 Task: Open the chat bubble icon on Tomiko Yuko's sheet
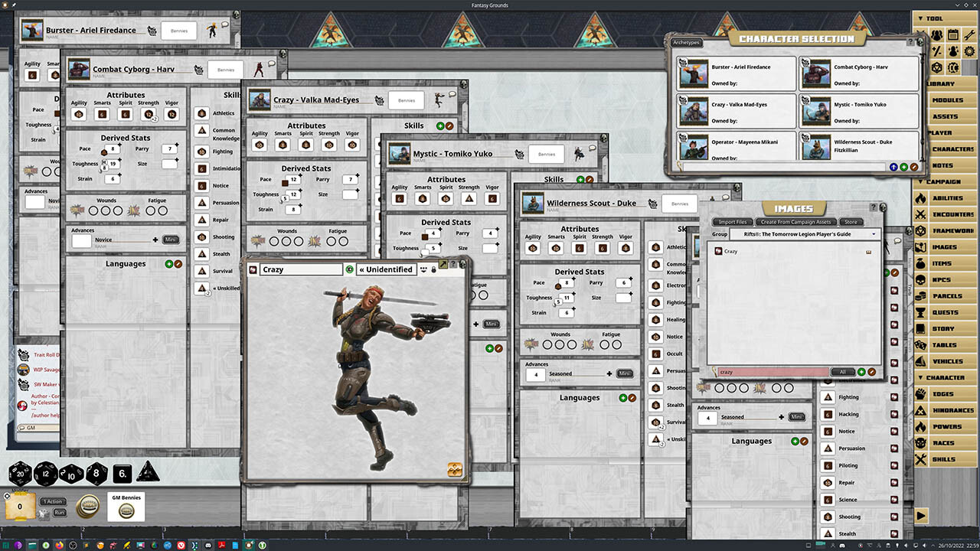(591, 148)
